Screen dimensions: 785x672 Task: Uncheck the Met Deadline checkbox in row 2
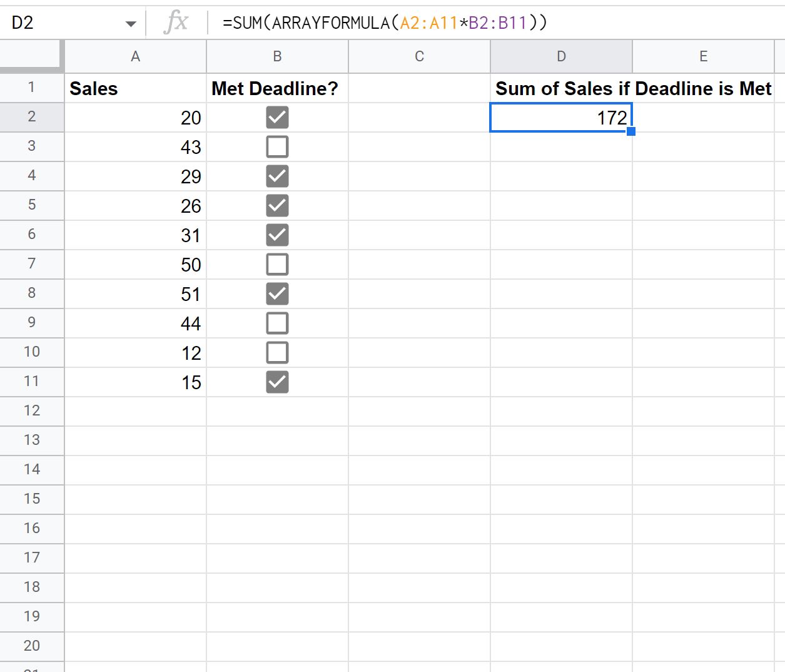point(276,117)
